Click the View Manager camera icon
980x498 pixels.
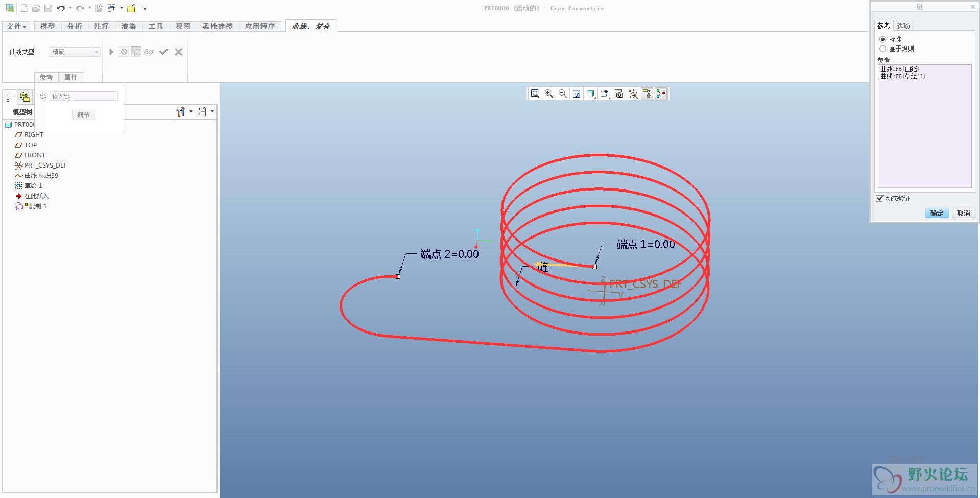(x=619, y=93)
